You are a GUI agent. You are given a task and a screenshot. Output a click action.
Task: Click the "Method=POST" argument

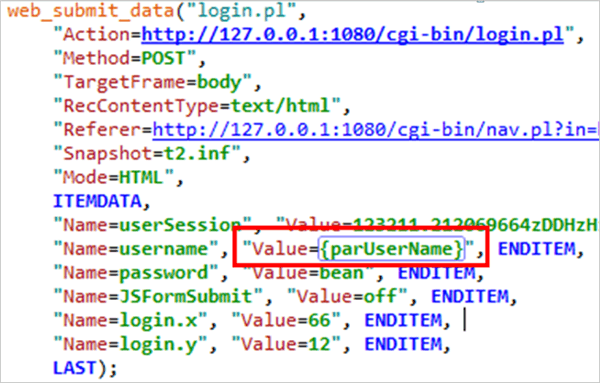[x=125, y=59]
